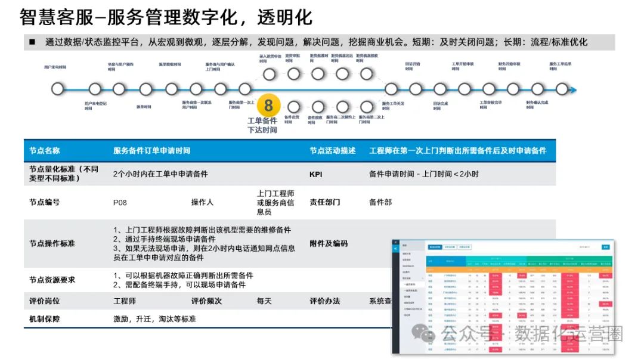Click the 评价频次 label
The height and width of the screenshot is (359, 644).
click(x=206, y=301)
